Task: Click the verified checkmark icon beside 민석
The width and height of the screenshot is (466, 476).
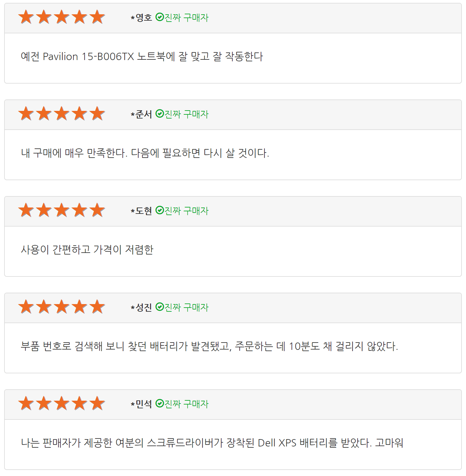Action: pyautogui.click(x=160, y=404)
